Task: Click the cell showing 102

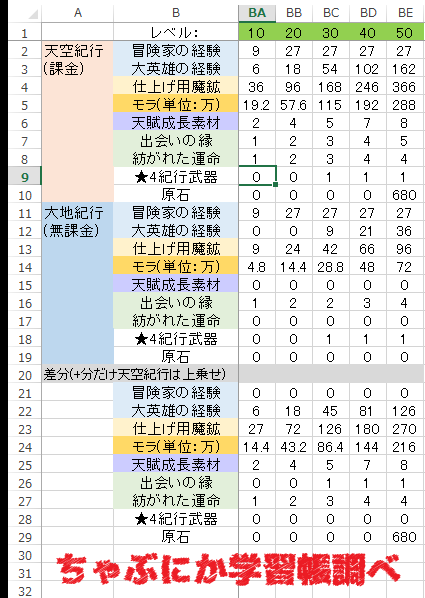Action: (368, 69)
